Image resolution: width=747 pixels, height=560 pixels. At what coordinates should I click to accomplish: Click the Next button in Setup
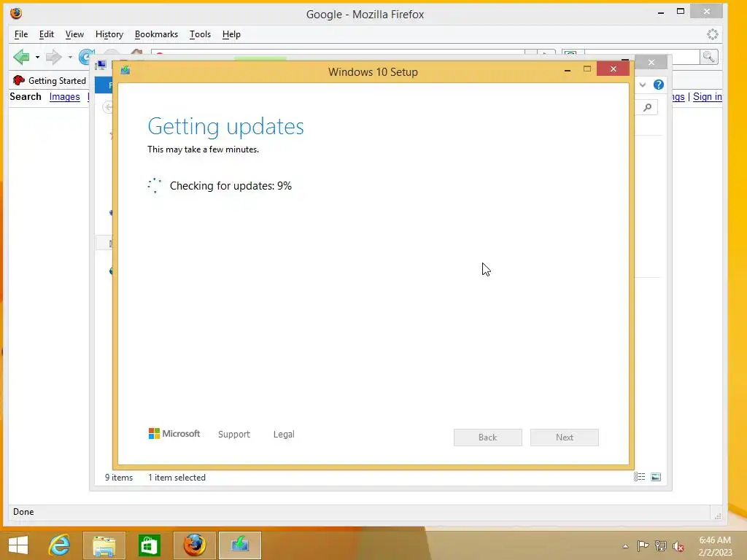pos(565,437)
